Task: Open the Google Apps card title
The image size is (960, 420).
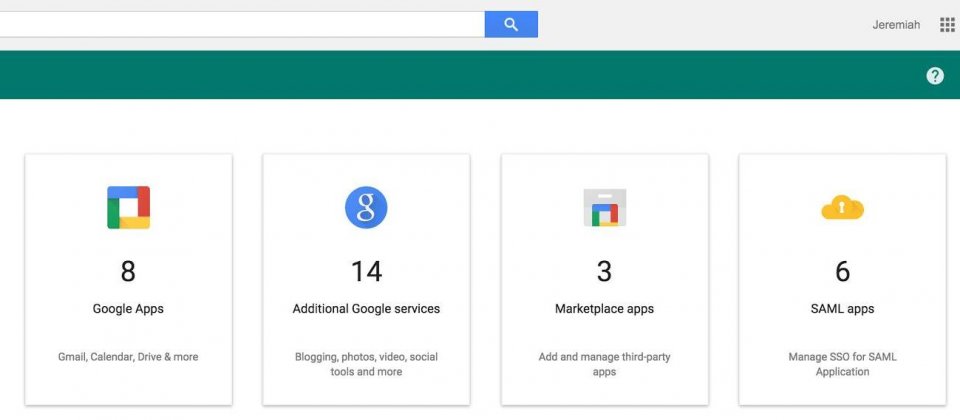Action: [128, 309]
